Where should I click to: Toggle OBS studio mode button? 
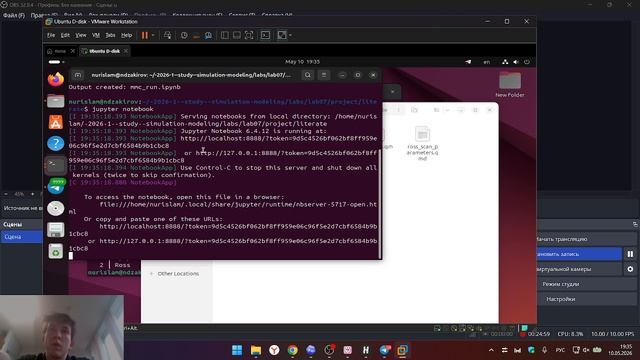[x=587, y=284]
